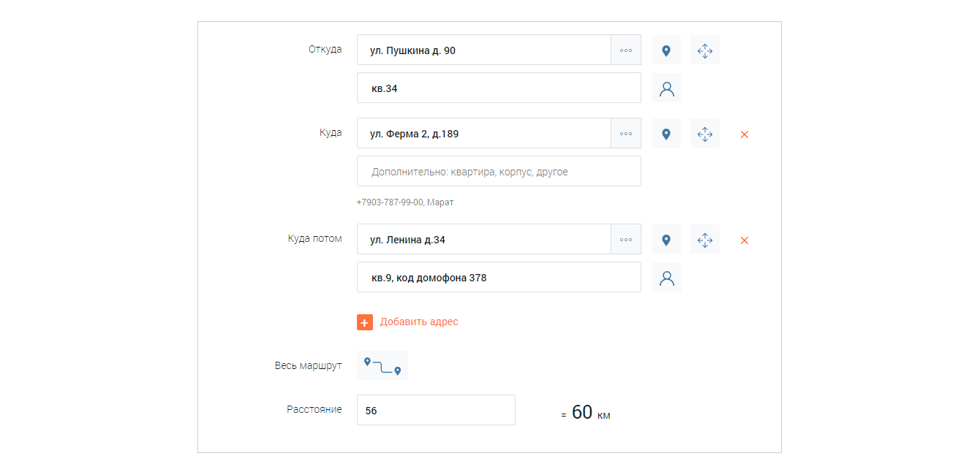Click the ул. Пушкина д. 90 address field
980x475 pixels.
[483, 50]
